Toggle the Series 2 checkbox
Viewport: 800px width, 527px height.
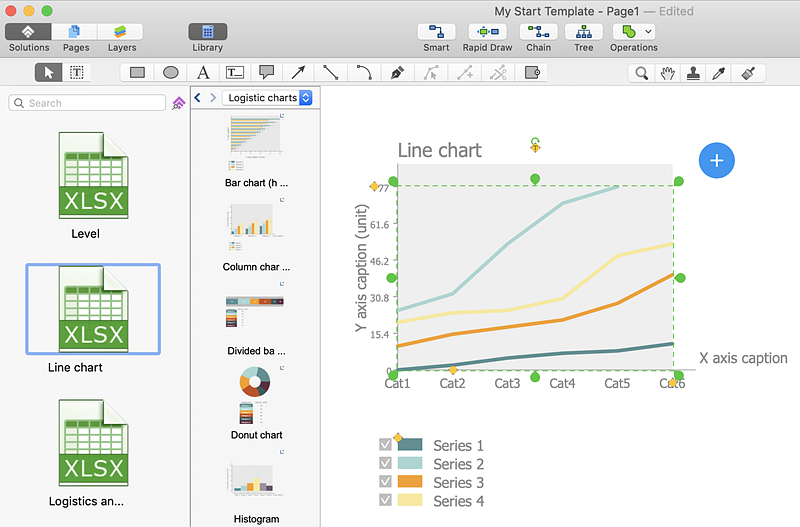tap(385, 463)
